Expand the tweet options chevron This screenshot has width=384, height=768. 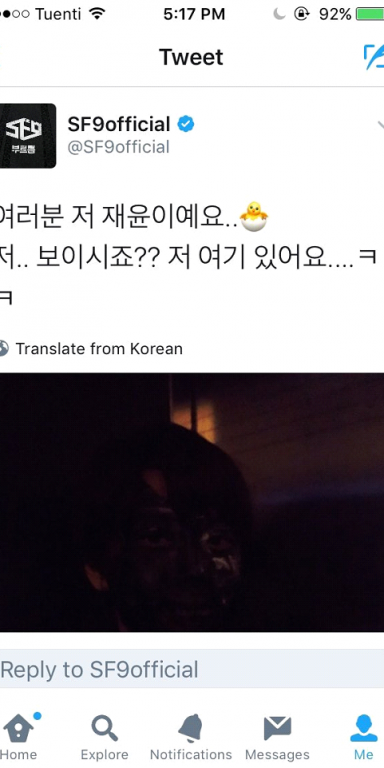tap(379, 124)
